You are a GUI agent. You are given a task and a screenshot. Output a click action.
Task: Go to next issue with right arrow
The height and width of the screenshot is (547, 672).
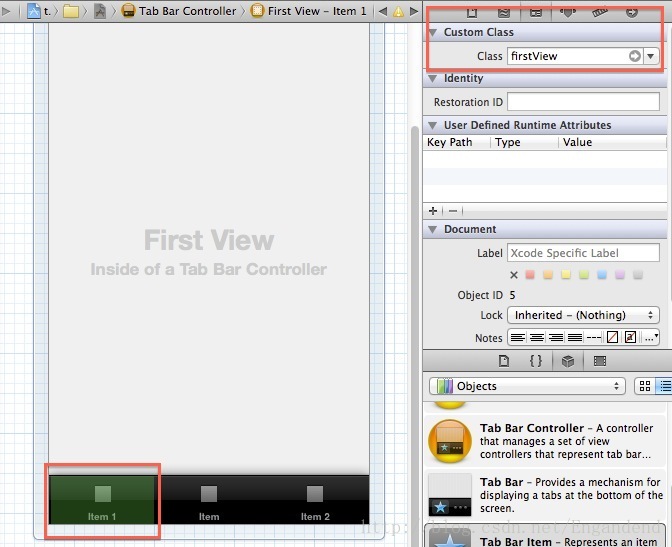tap(414, 11)
